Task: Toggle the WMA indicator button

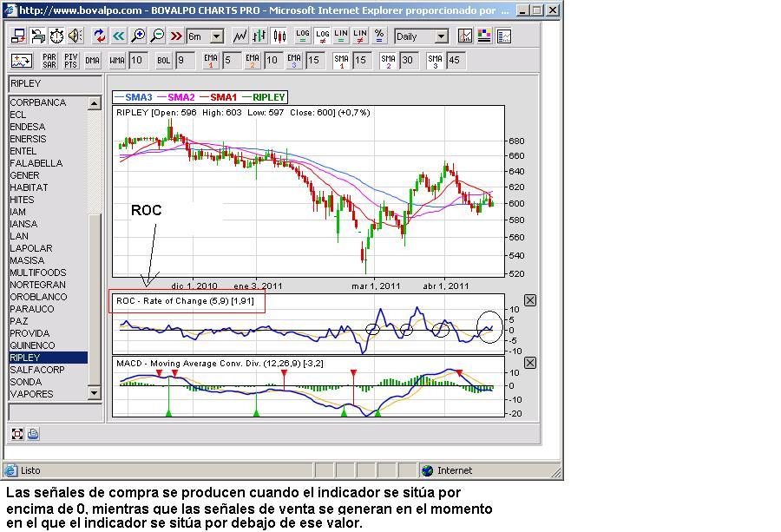Action: click(x=116, y=61)
